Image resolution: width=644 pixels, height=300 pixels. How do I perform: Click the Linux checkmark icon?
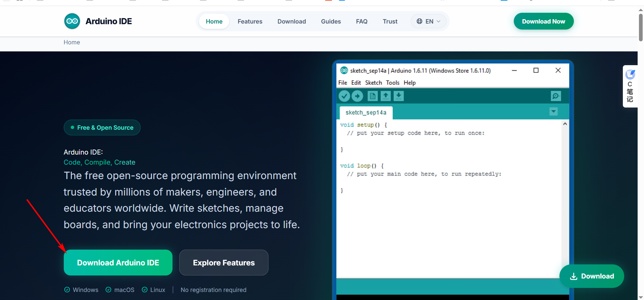tap(145, 290)
